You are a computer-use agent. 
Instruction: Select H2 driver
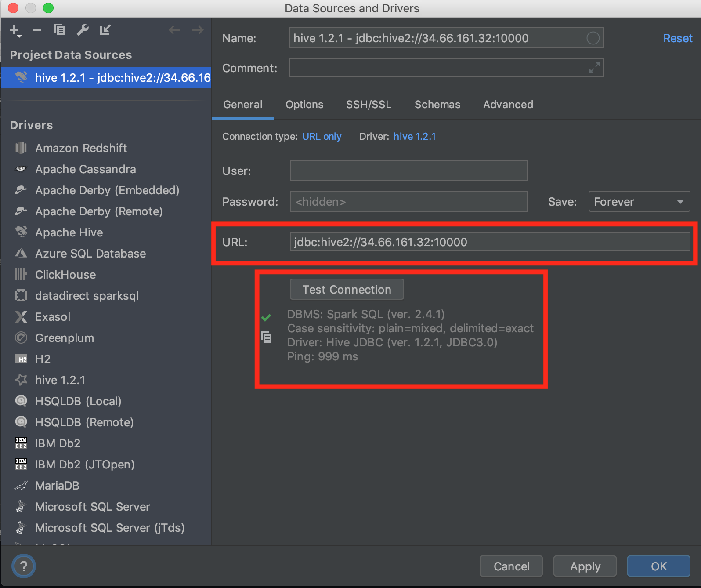tap(105, 359)
